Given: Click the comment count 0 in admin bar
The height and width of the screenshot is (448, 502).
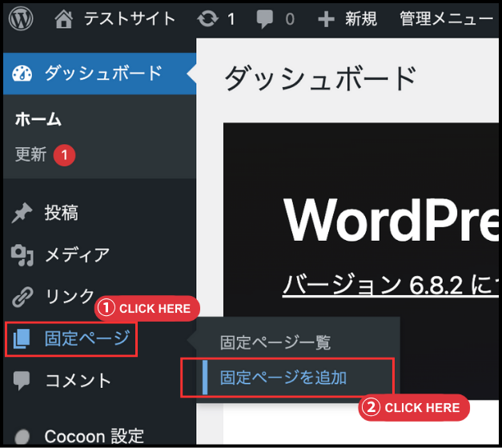Looking at the screenshot, I should [x=290, y=19].
